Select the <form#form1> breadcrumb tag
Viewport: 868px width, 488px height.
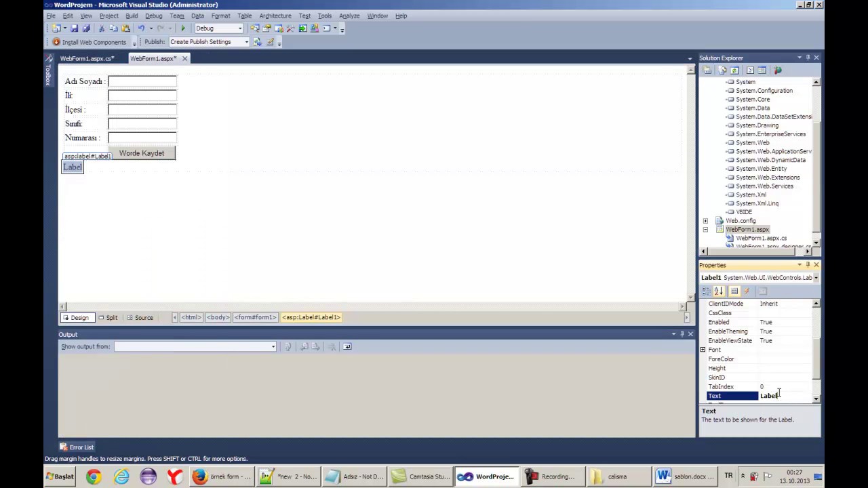click(256, 317)
